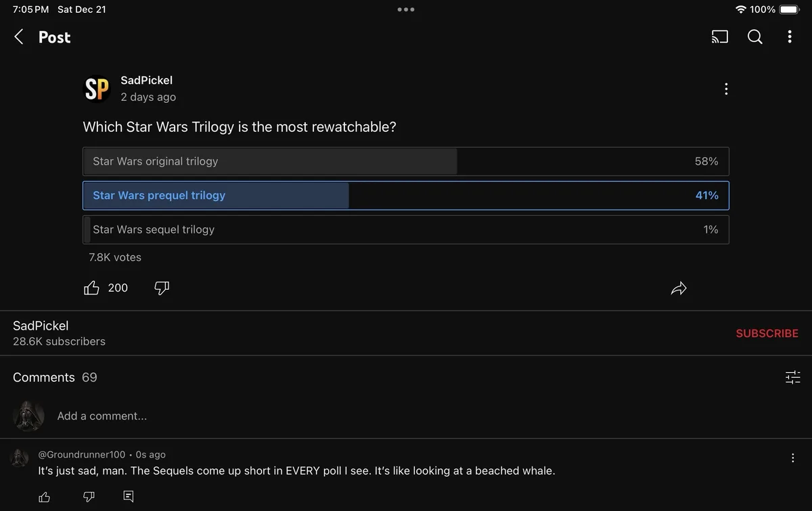
Task: Dislike the Groundrunner100 comment
Action: coord(89,497)
